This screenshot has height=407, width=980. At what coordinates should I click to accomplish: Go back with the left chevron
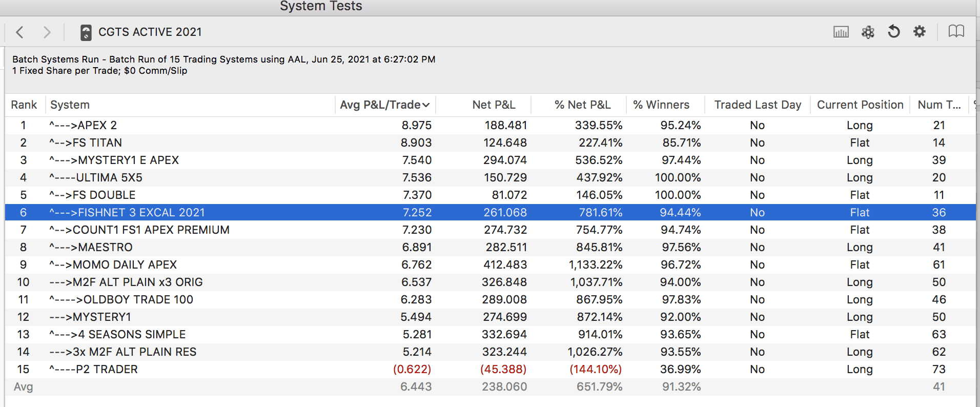tap(20, 32)
